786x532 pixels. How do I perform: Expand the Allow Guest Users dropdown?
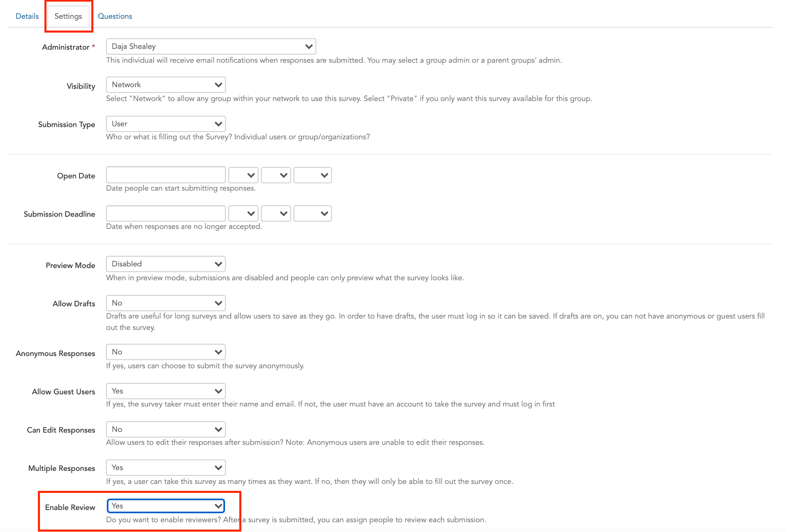[166, 391]
